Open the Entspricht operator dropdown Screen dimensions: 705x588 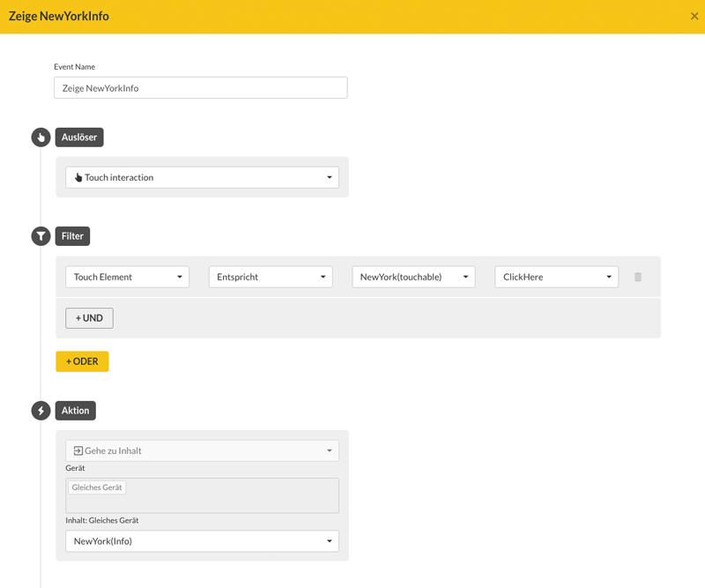[x=271, y=277]
